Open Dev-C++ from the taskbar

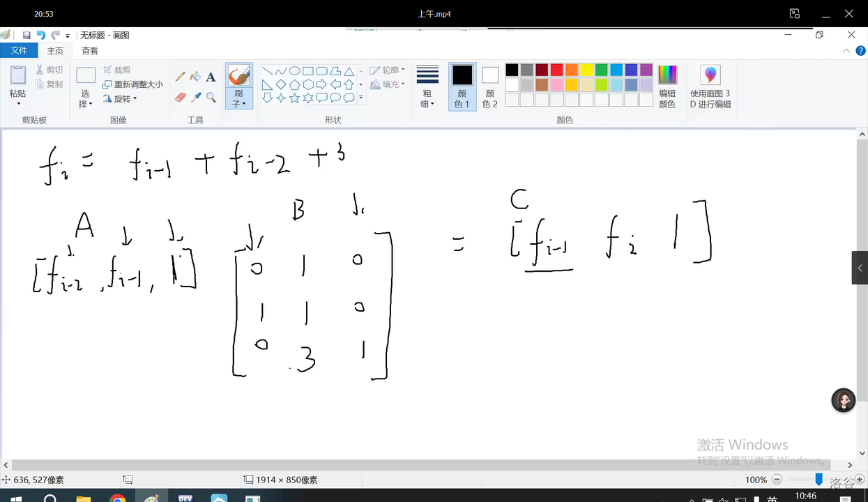185,499
